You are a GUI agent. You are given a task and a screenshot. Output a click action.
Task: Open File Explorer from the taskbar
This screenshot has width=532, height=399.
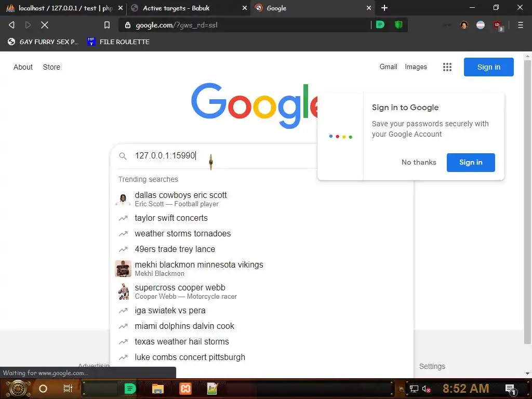[158, 389]
